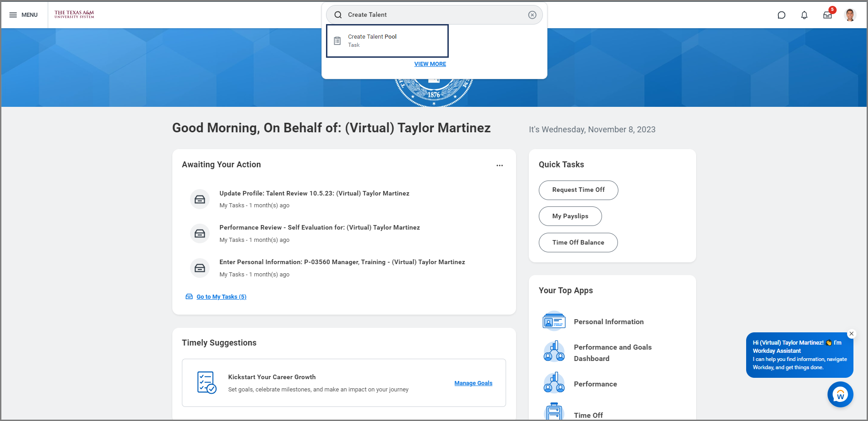Click the Texas A&M University System logo
Screen dimensions: 868x421
click(x=74, y=15)
